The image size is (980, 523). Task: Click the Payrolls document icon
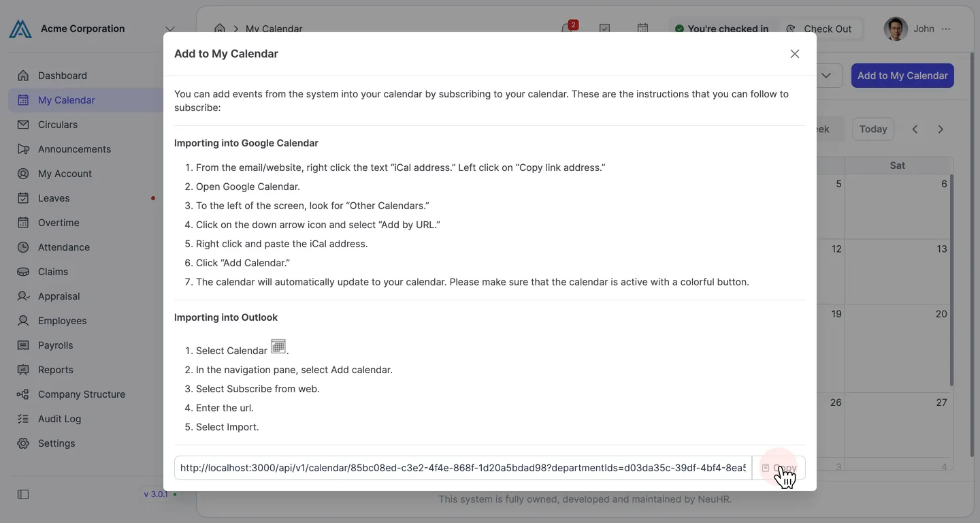pos(23,345)
